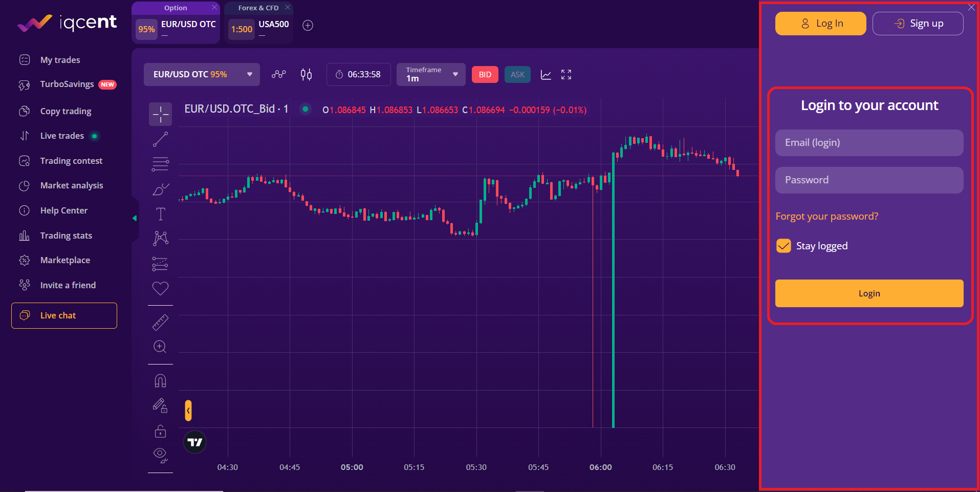
Task: Click the iqcent logo
Action: click(x=67, y=23)
